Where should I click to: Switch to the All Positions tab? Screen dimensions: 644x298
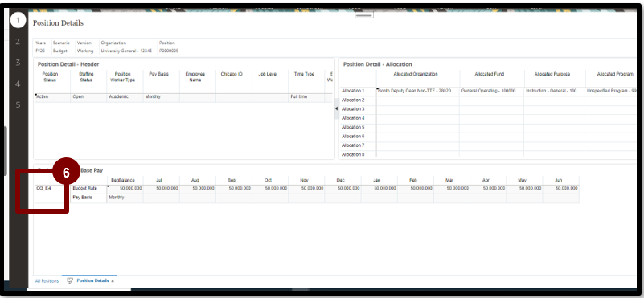point(47,281)
